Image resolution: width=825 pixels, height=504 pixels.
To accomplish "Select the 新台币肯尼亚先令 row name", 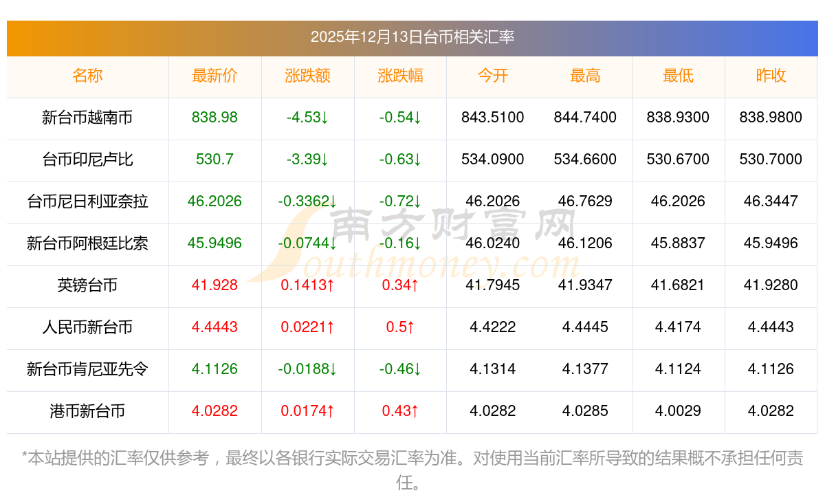I will pos(87,369).
